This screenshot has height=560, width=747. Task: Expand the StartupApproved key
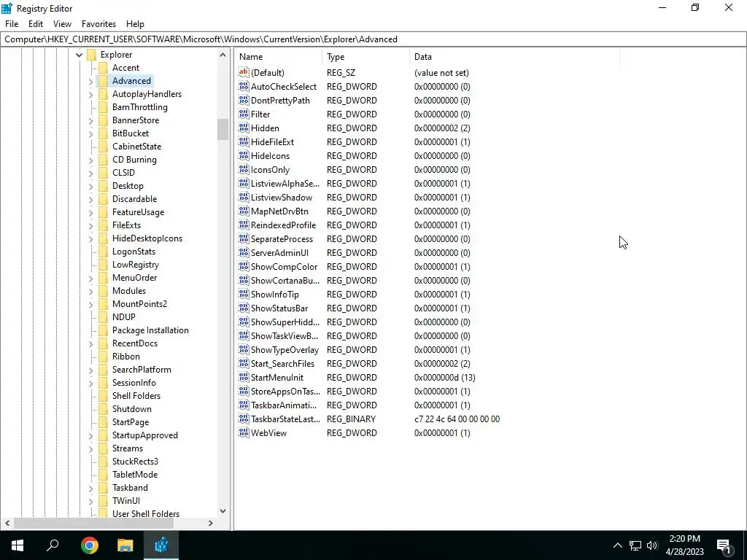click(90, 436)
